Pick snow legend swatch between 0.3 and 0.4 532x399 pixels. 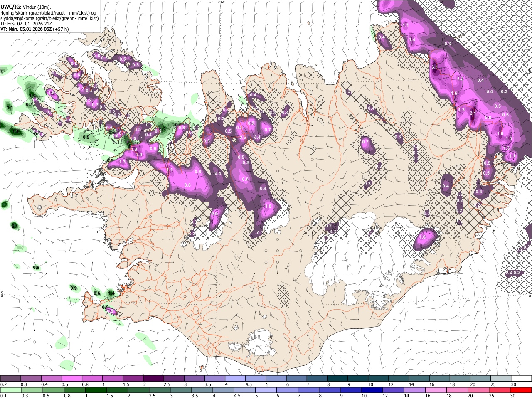31,379
